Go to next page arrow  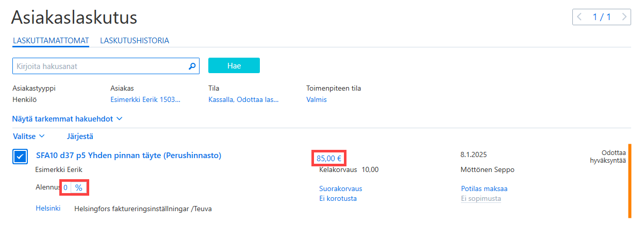[x=624, y=17]
